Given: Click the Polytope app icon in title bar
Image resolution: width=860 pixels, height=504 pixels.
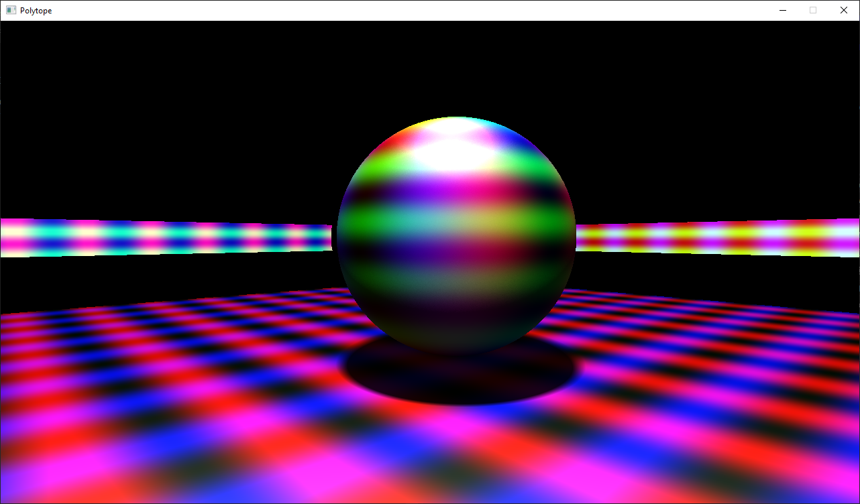Looking at the screenshot, I should pyautogui.click(x=11, y=10).
